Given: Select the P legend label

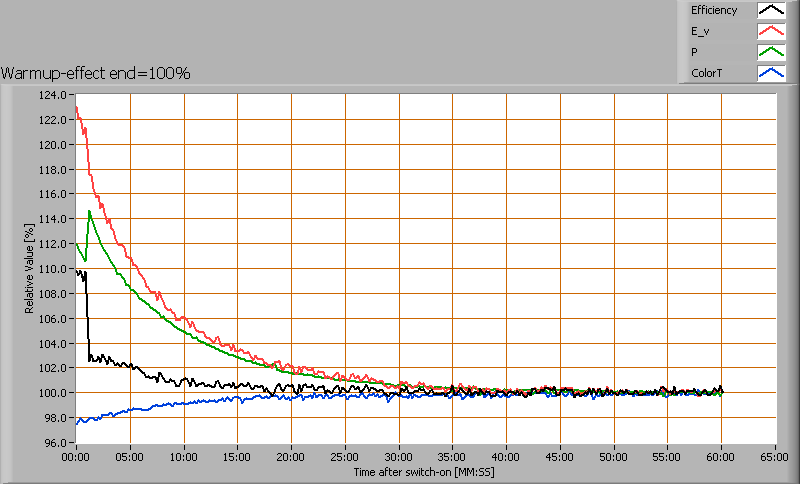Looking at the screenshot, I should tap(694, 52).
